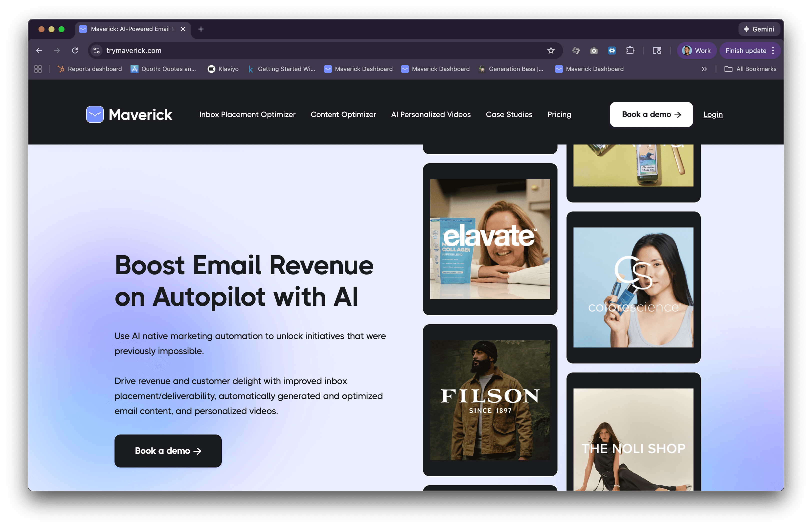The width and height of the screenshot is (812, 528).
Task: Expand the bookmarks overflow chevron
Action: click(x=704, y=69)
